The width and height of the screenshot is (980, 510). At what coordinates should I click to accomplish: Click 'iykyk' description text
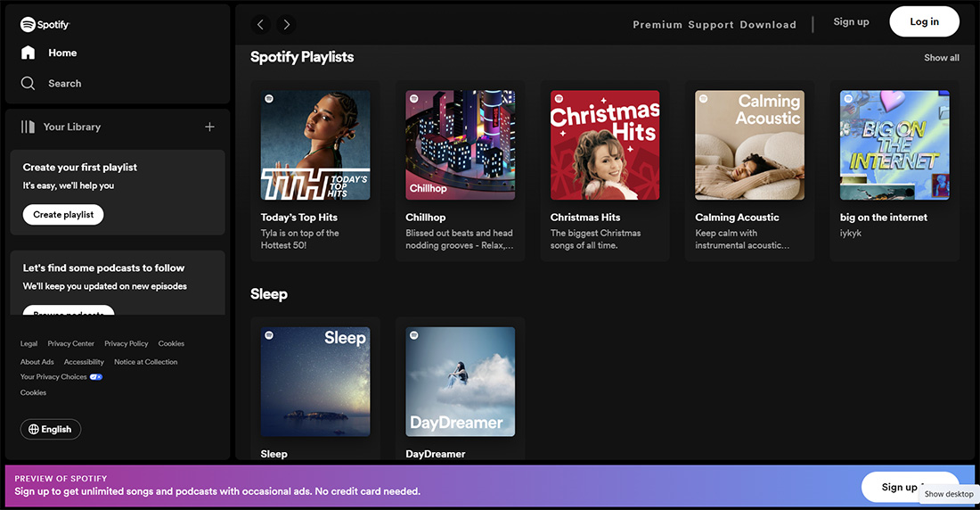[x=851, y=233]
